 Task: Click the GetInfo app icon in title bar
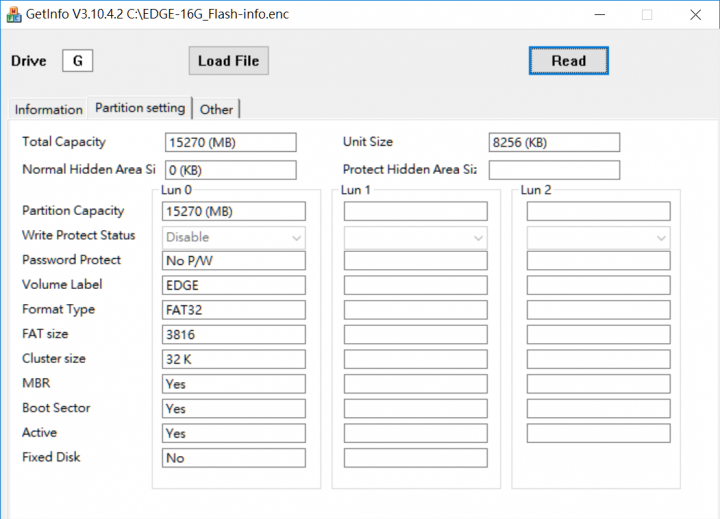point(14,14)
